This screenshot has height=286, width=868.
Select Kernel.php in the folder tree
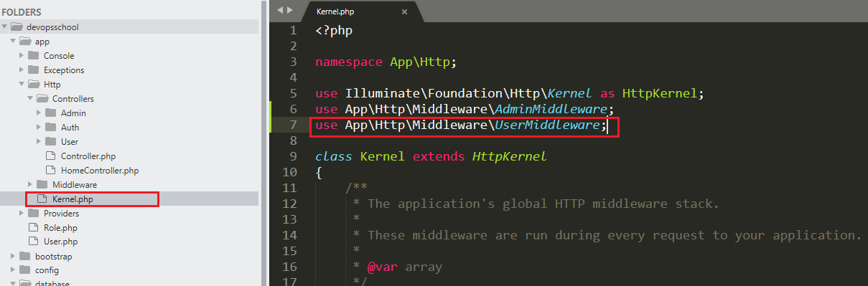coord(73,199)
